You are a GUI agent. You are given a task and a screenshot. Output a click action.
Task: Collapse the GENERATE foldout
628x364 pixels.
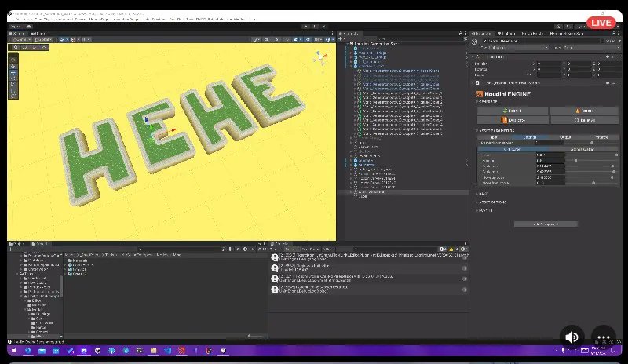click(487, 102)
